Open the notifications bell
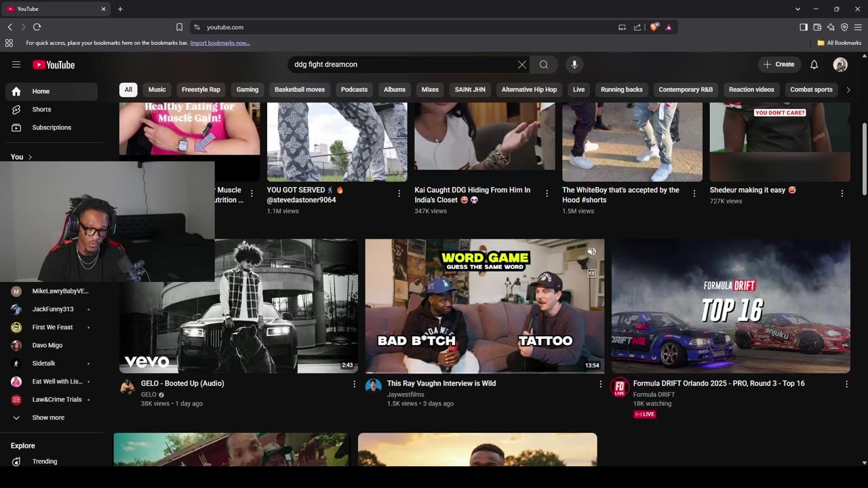Screen dimensions: 868x488 (814, 64)
